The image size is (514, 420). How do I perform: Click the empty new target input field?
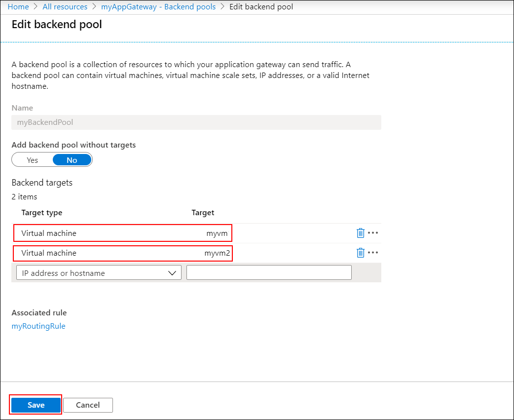pos(269,272)
